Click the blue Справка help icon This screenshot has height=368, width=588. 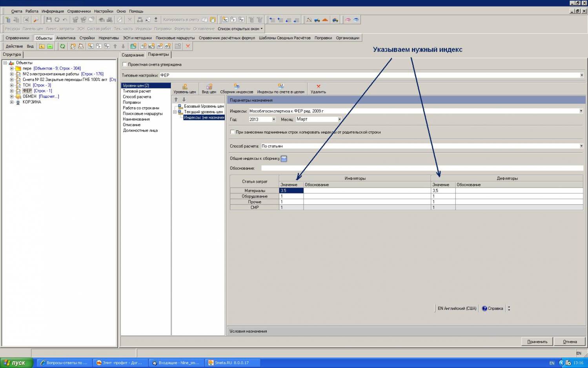tap(484, 309)
